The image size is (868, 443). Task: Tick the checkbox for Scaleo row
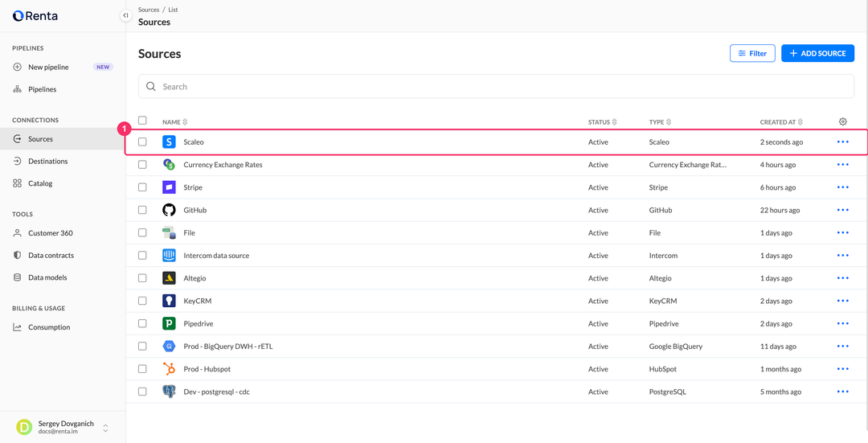tap(142, 142)
